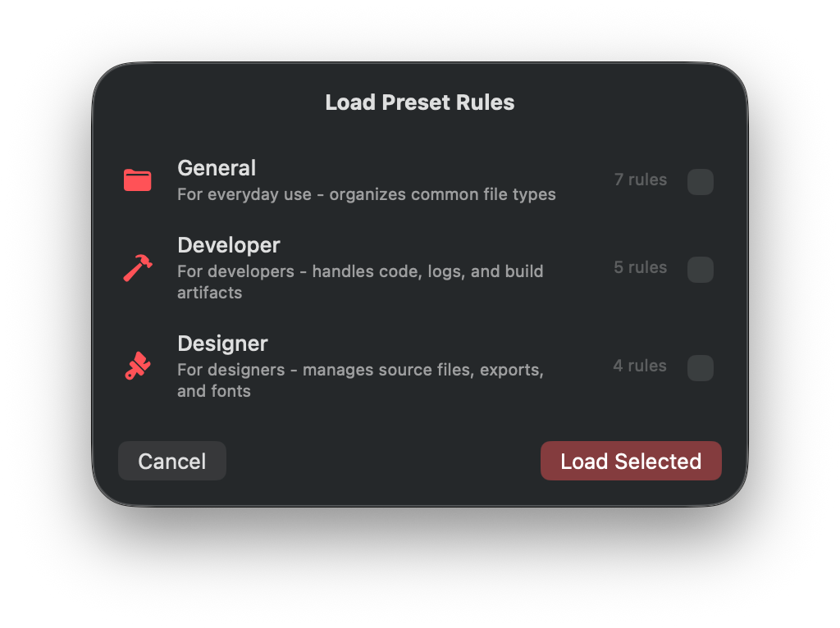Click the 7 rules label for General

pyautogui.click(x=640, y=180)
